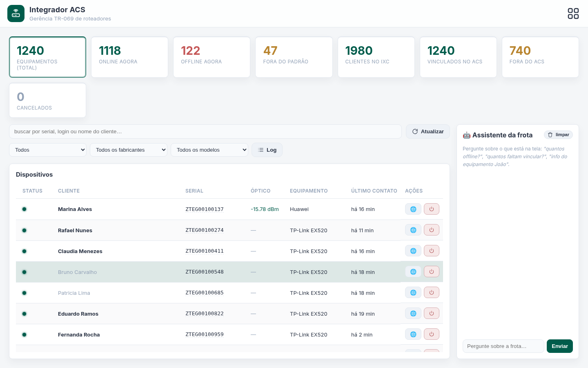
Task: Open the grid apps icon in header
Action: point(573,13)
